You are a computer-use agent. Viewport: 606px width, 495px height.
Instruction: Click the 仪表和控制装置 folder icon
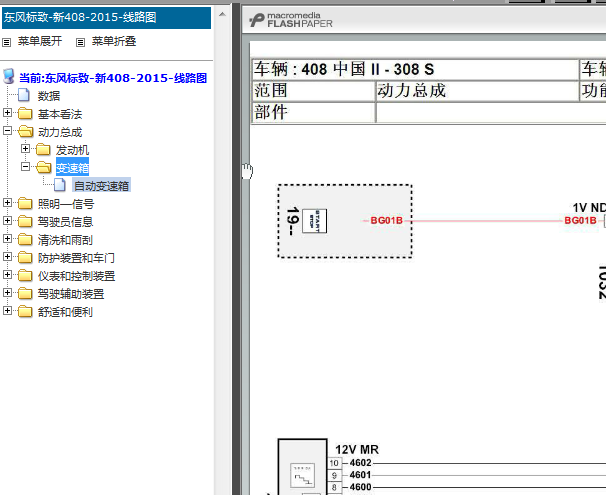pyautogui.click(x=25, y=275)
